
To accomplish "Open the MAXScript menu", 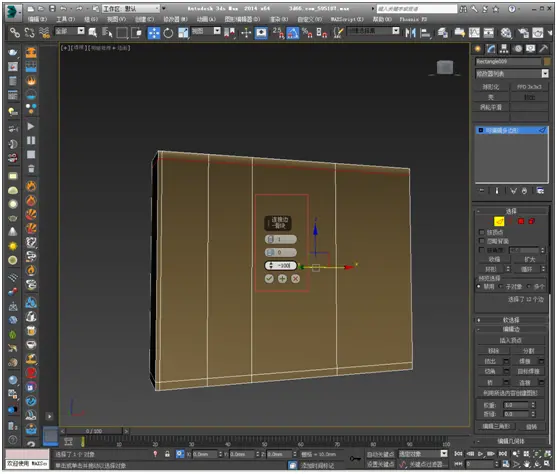I will click(x=347, y=19).
